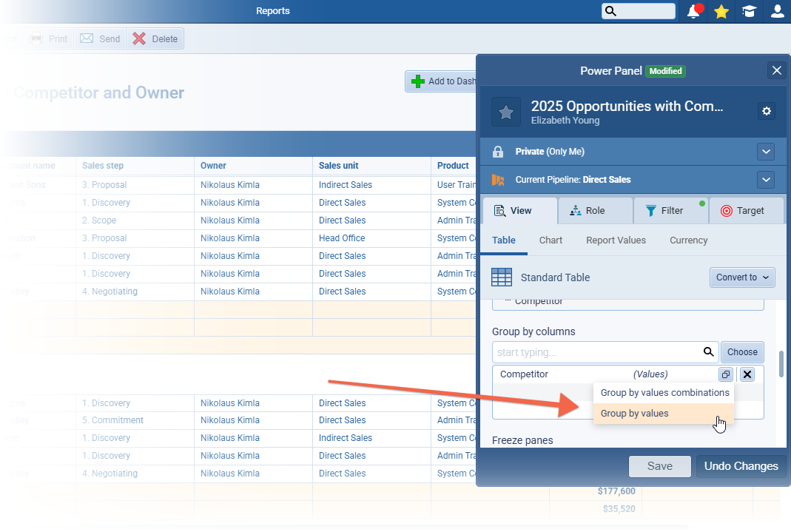Open the Chart sub-tab
Image resolution: width=791 pixels, height=532 pixels.
coord(551,240)
